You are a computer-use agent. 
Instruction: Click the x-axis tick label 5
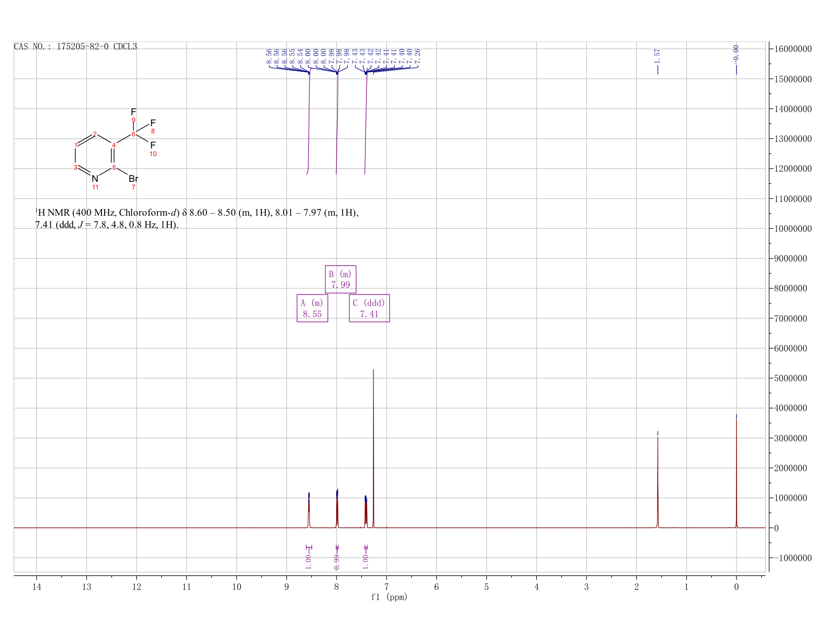click(x=486, y=586)
